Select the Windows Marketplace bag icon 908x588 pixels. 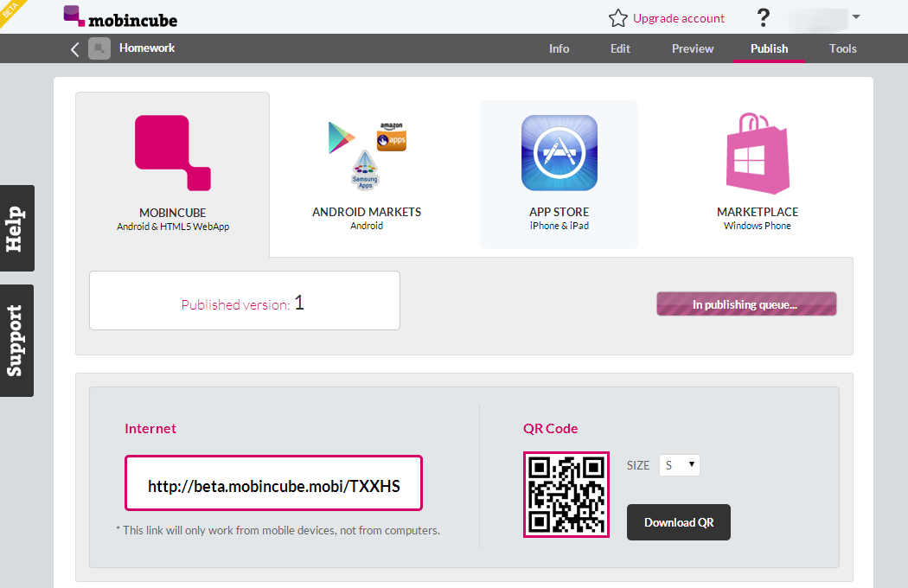758,154
